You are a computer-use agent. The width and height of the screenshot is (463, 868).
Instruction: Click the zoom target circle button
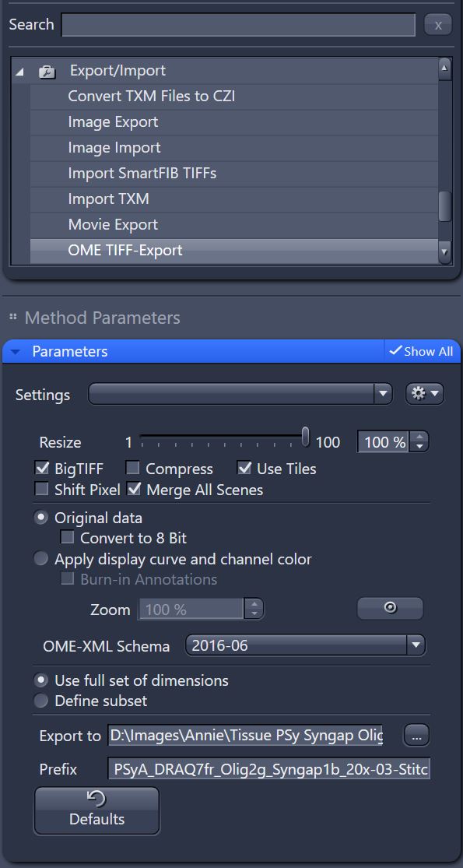point(390,608)
